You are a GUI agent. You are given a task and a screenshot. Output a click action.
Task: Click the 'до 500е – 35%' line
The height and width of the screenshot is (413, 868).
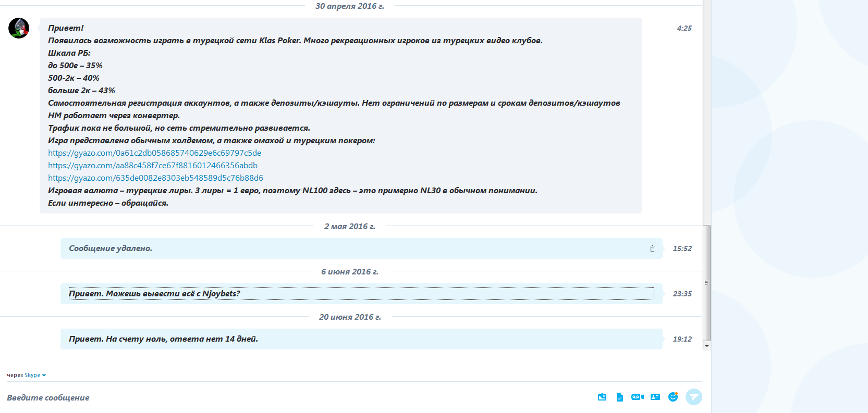75,66
